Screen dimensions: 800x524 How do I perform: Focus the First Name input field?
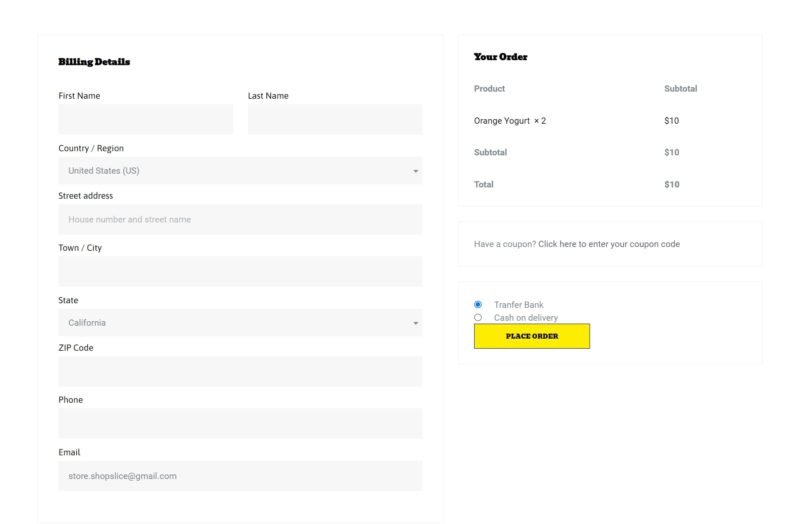tap(145, 119)
